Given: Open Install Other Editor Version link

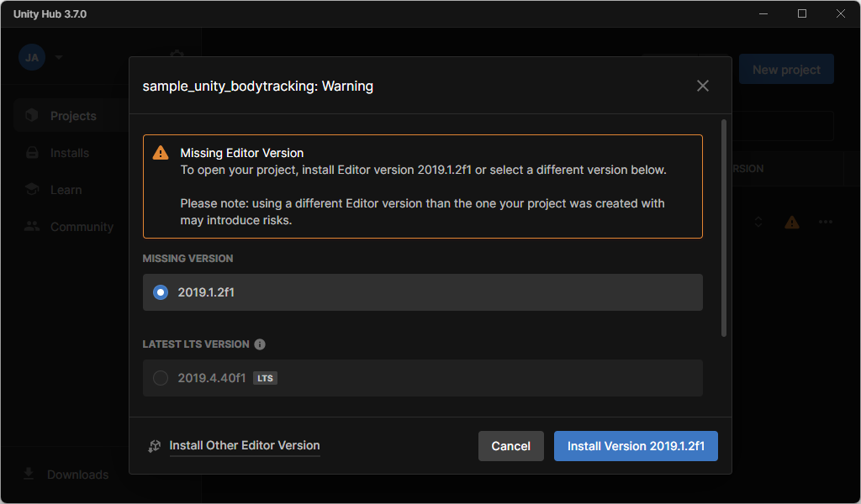Looking at the screenshot, I should tap(245, 445).
